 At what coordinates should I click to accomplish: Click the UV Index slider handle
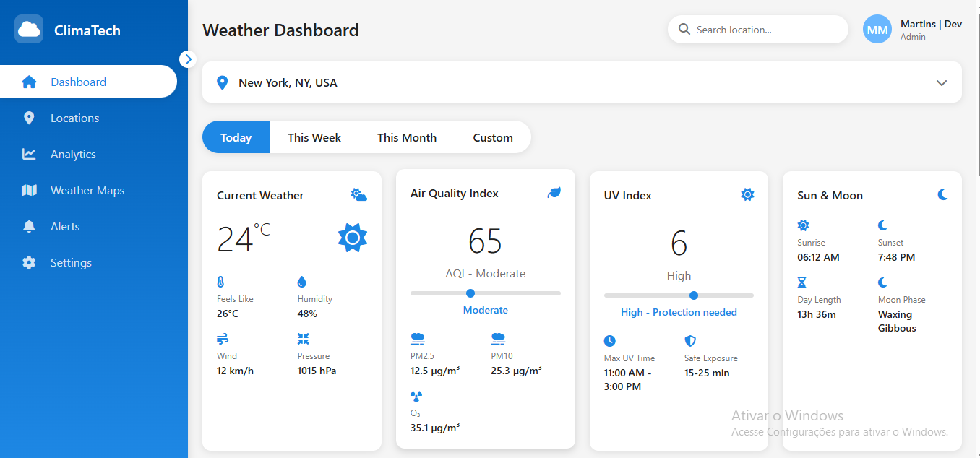tap(694, 295)
